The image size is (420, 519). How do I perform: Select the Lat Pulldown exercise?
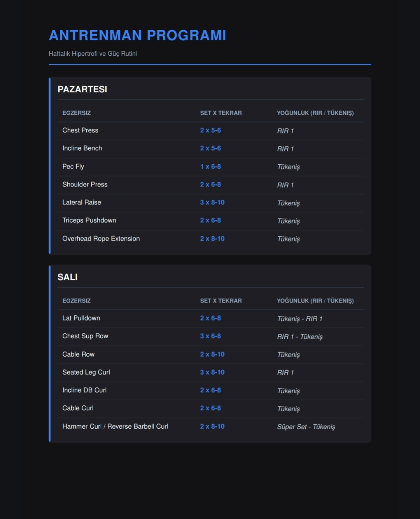[81, 318]
